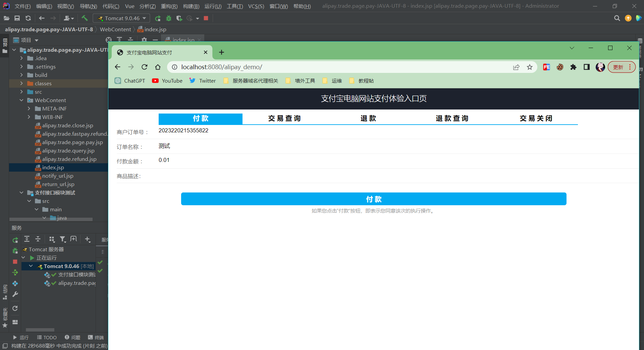Expand the classes folder arrow
Viewport: 644px width, 350px height.
[x=21, y=83]
